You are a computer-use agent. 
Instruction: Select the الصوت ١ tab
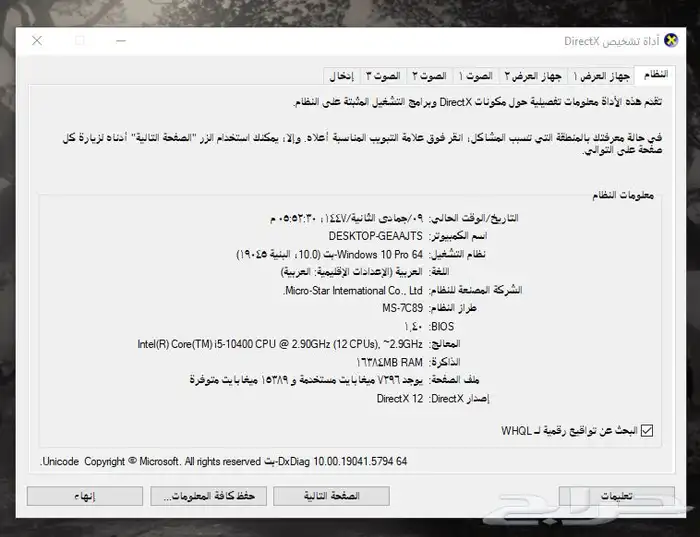[x=476, y=76]
